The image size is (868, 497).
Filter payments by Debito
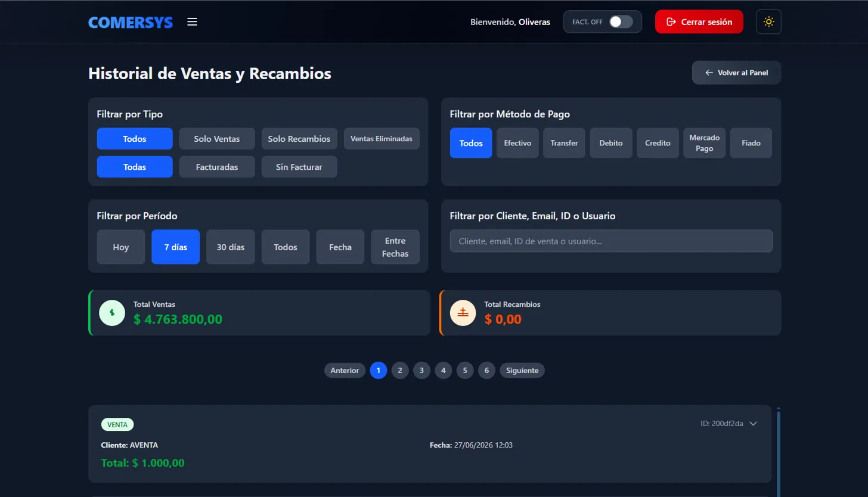[611, 143]
